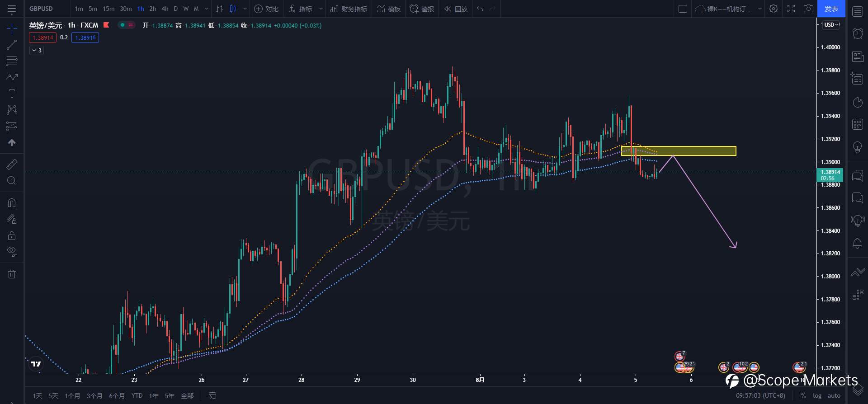Undo the last chart action

click(480, 9)
